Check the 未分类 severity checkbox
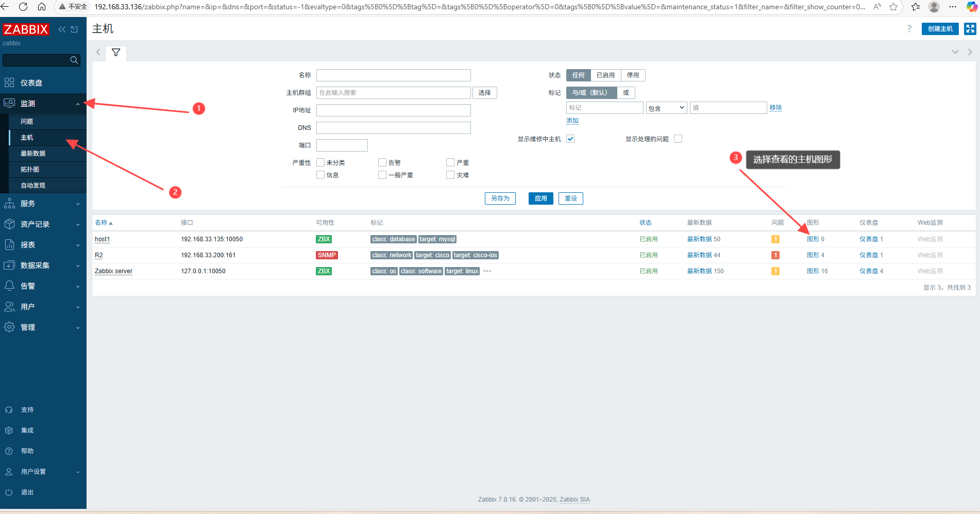 click(320, 162)
